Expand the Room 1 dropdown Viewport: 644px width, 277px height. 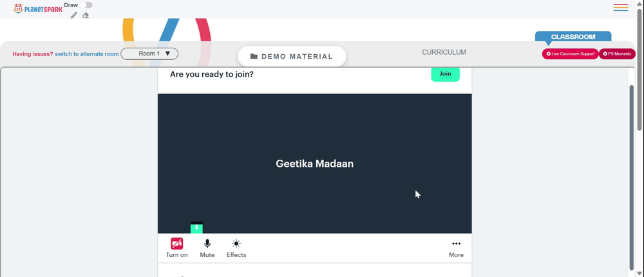coord(149,54)
